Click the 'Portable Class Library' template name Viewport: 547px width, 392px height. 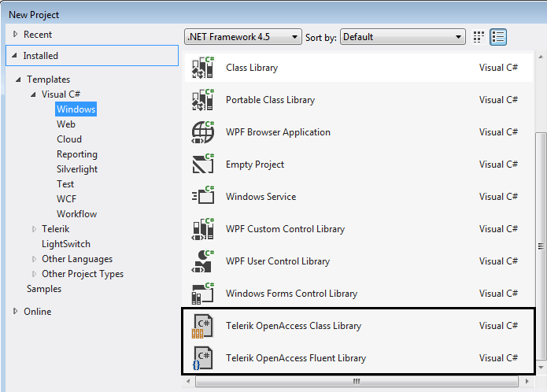[x=271, y=100]
